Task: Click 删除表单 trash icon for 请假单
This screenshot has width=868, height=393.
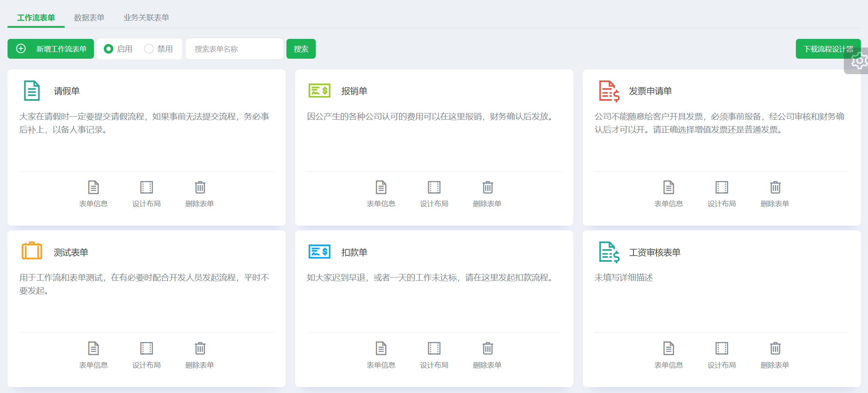Action: (x=200, y=187)
